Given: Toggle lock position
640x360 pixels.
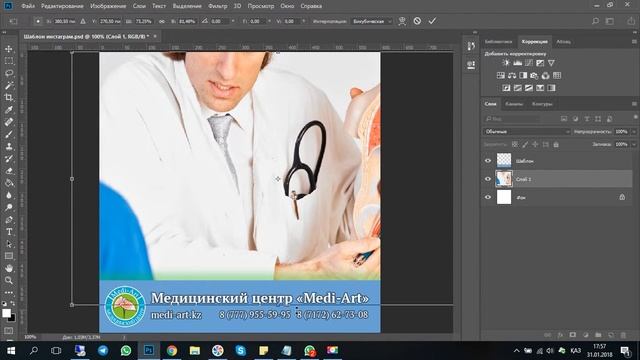Looking at the screenshot, I should (535, 144).
